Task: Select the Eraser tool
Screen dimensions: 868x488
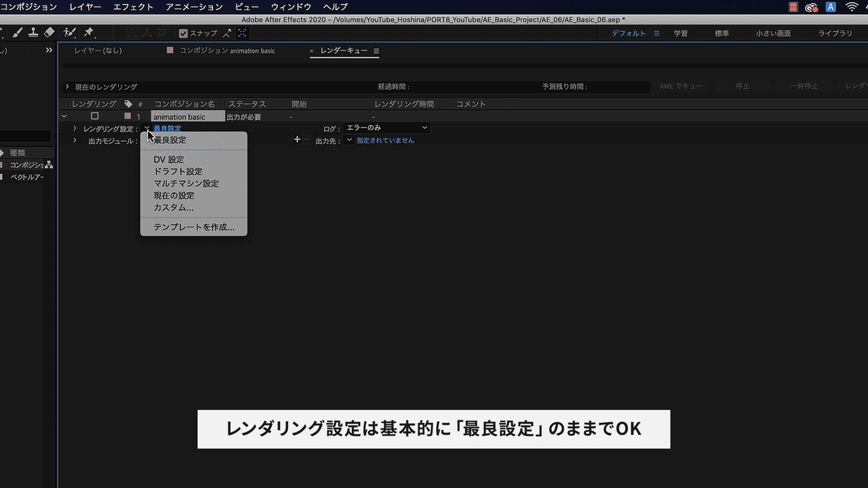Action: click(49, 33)
